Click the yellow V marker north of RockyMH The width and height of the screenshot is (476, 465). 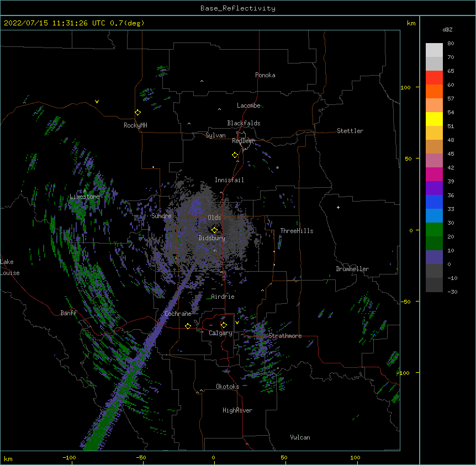click(97, 102)
